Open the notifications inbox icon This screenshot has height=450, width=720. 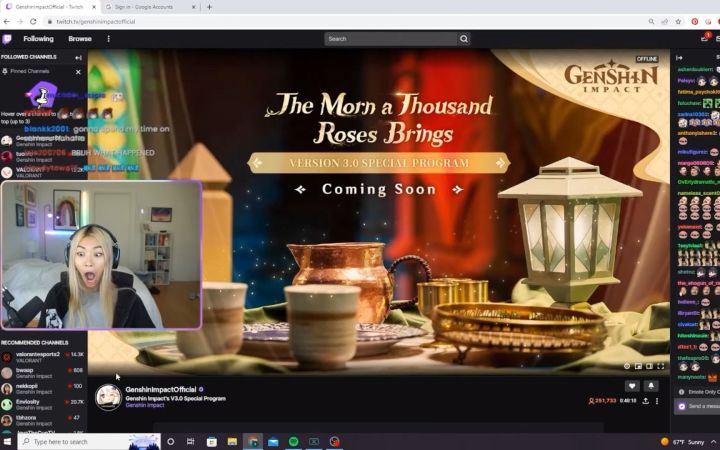coord(704,39)
